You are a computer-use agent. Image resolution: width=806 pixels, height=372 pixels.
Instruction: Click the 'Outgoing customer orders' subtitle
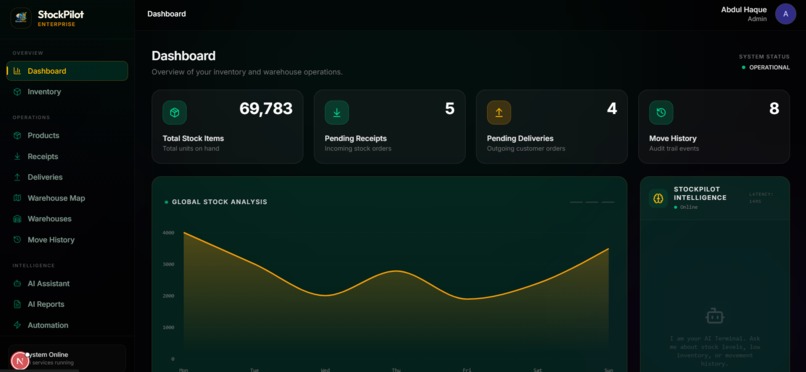[x=526, y=148]
